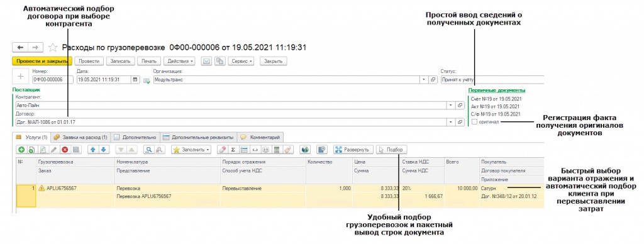Open the Сервис dropdown menu
This screenshot has width=644, height=244.
point(241,61)
